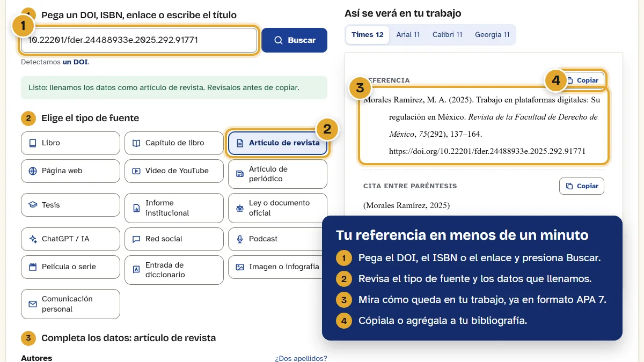Click the open book icon of Capítulo de libro
This screenshot has height=362, width=644.
[x=136, y=143]
